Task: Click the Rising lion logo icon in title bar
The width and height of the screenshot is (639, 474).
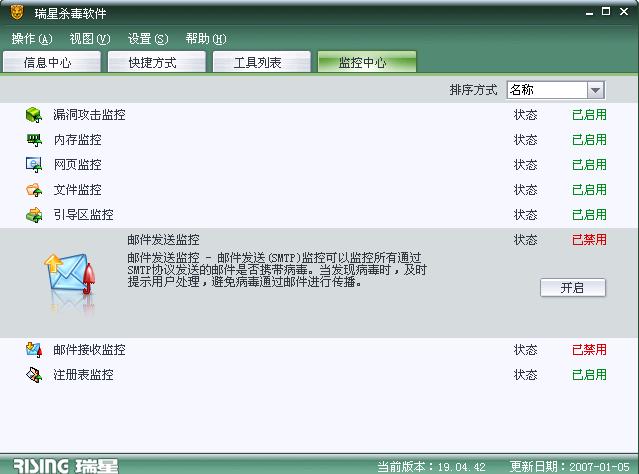Action: pyautogui.click(x=17, y=13)
